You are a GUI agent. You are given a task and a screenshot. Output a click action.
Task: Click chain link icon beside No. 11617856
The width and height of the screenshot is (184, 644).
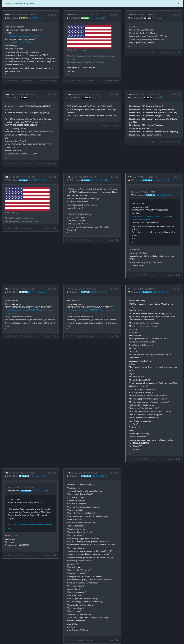point(104,18)
